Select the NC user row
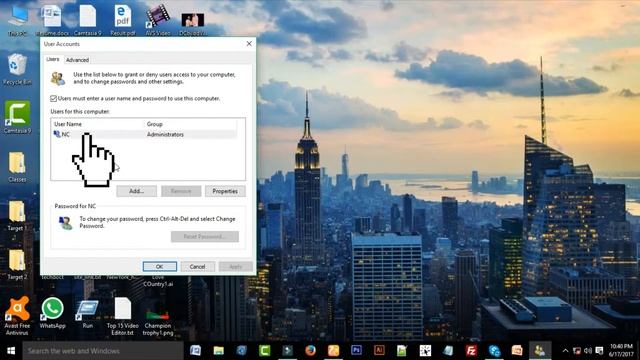 [145, 134]
